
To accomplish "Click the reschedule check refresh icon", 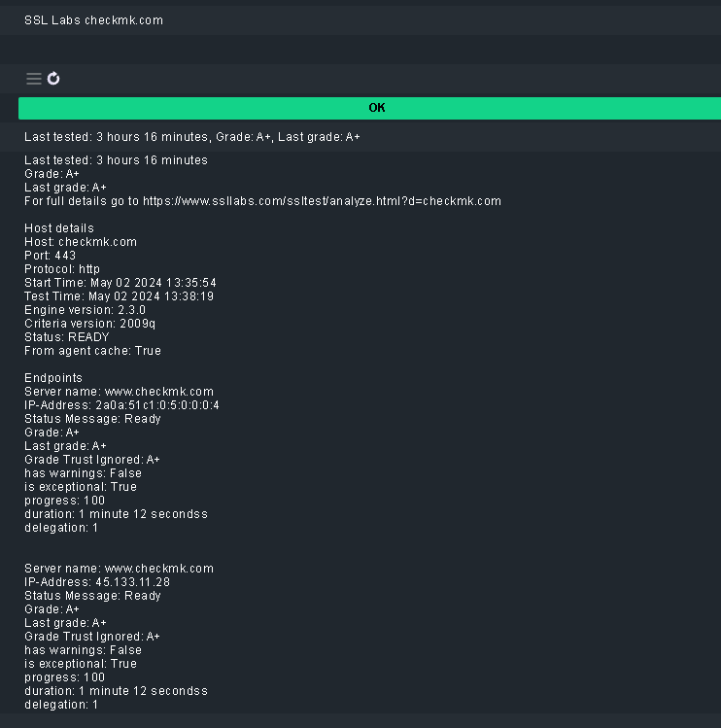I will pyautogui.click(x=53, y=79).
